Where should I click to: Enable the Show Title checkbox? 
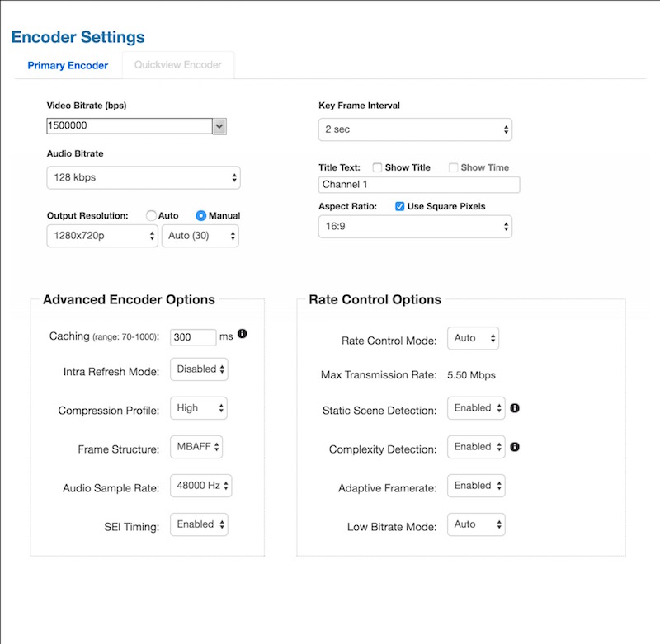pyautogui.click(x=377, y=167)
